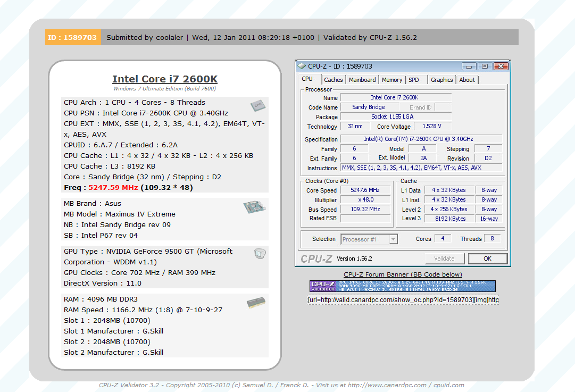This screenshot has height=392, width=575.
Task: Click the RAM Speed 1166.2 MHz line
Action: pyautogui.click(x=143, y=310)
